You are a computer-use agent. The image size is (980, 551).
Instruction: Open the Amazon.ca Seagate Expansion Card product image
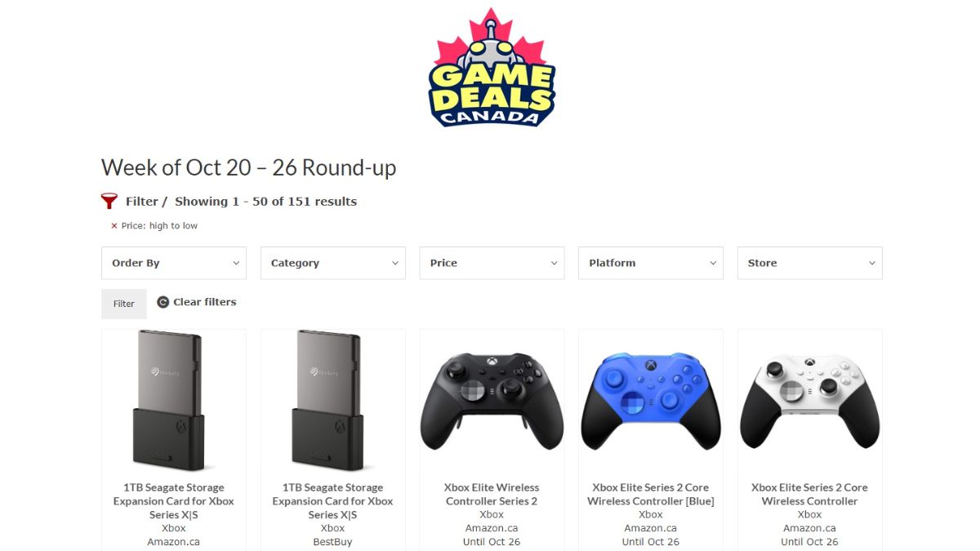pyautogui.click(x=173, y=400)
